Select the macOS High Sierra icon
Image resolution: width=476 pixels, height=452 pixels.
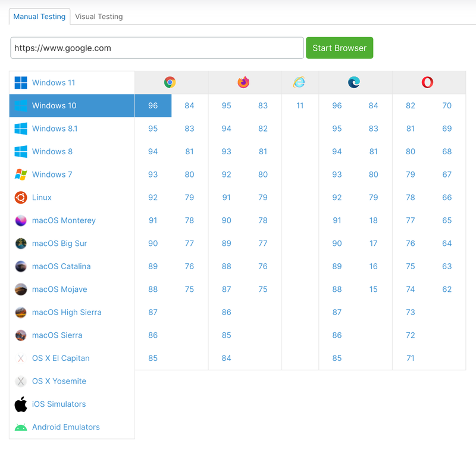coord(21,312)
